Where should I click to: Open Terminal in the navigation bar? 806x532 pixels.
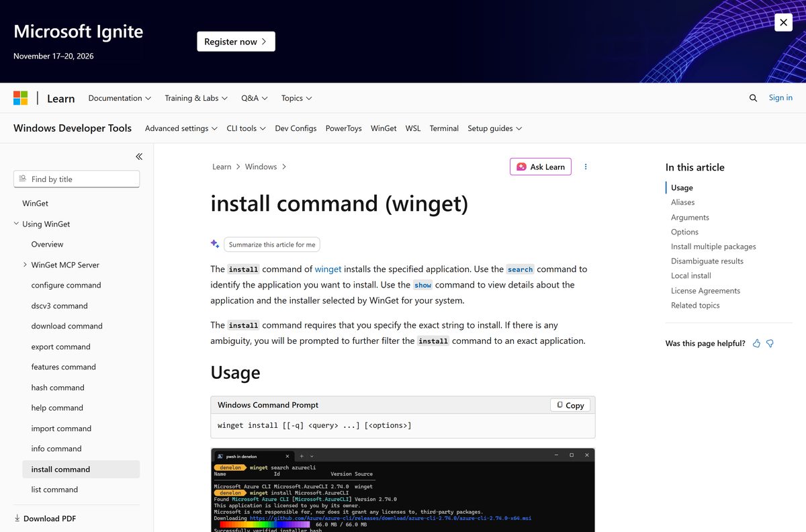pyautogui.click(x=444, y=128)
